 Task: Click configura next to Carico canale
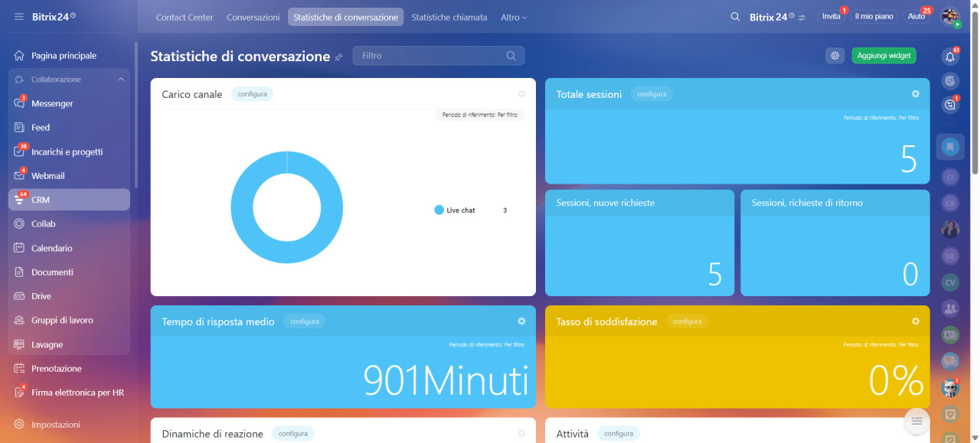coord(252,94)
